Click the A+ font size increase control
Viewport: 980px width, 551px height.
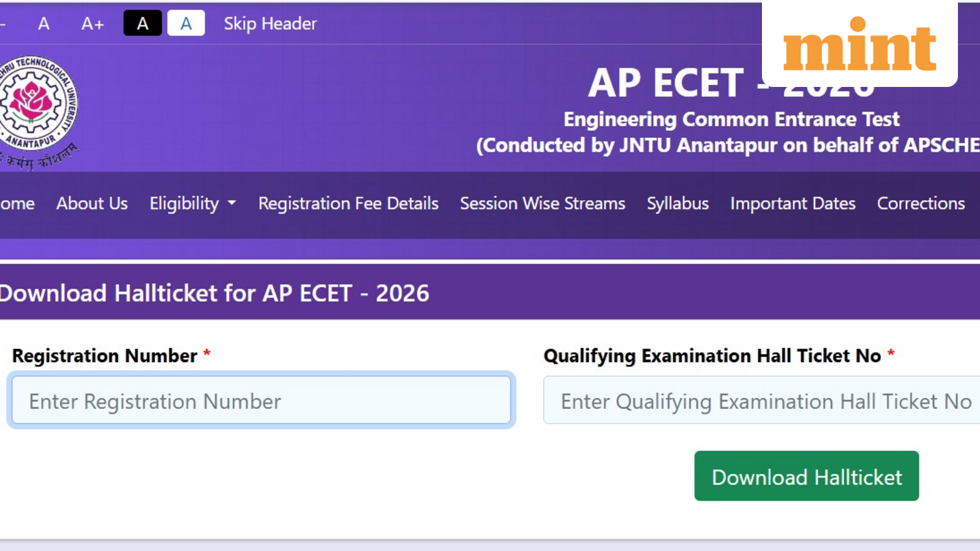(91, 24)
